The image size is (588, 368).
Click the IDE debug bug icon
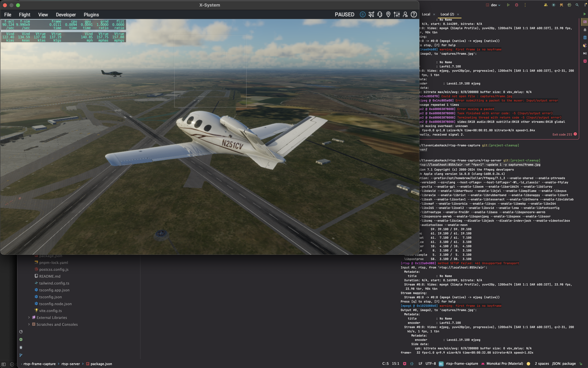(x=516, y=5)
